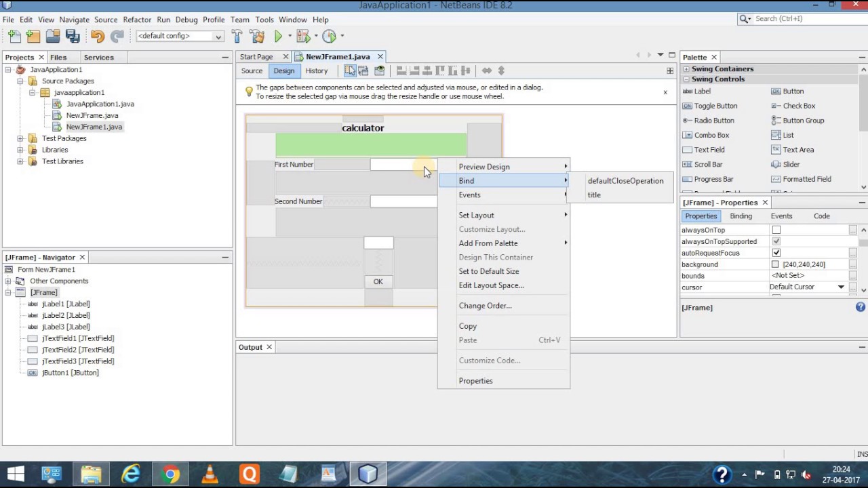Expand Other Components in Navigator
The width and height of the screenshot is (868, 488).
(8, 281)
